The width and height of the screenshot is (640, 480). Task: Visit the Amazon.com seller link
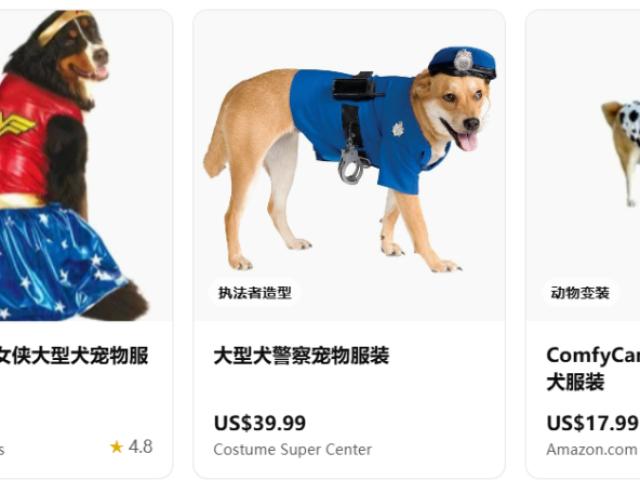592,449
